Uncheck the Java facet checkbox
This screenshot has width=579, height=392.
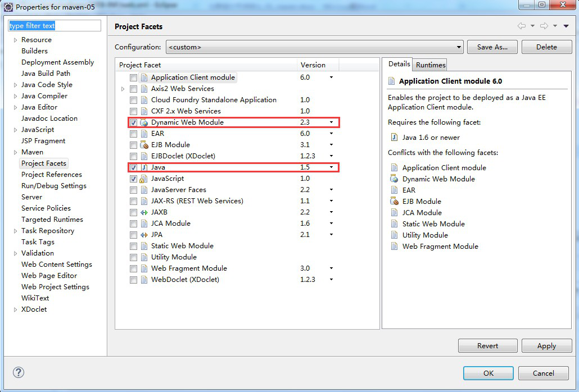(x=133, y=167)
